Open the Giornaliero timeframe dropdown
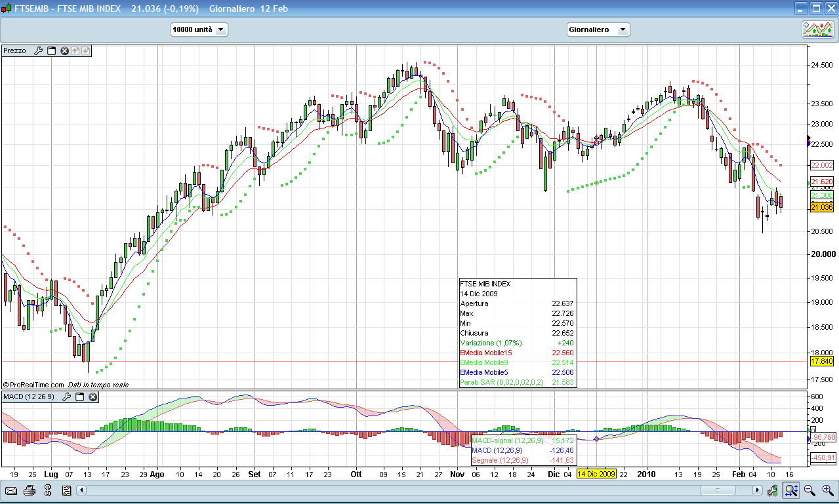 [598, 29]
